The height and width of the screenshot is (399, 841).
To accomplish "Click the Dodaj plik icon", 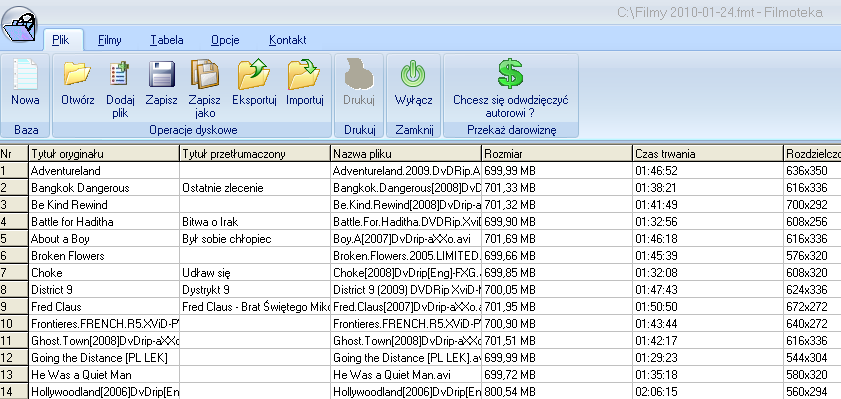I will click(x=120, y=74).
